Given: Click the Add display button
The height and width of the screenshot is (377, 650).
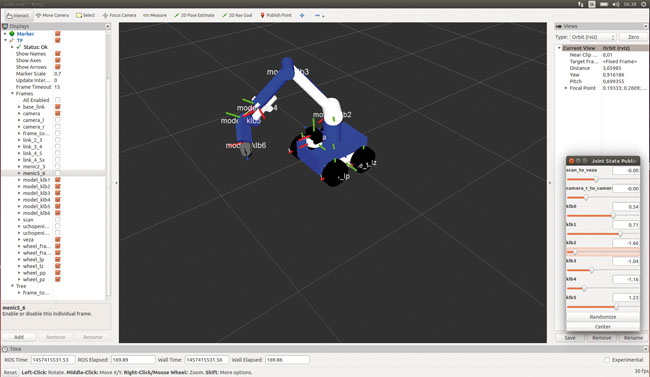Looking at the screenshot, I should pos(19,337).
